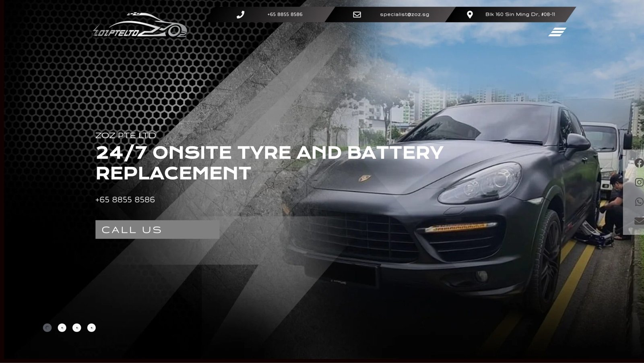Click the mail icon on the right sidebar
Screen dimensions: 644x363
click(x=639, y=221)
